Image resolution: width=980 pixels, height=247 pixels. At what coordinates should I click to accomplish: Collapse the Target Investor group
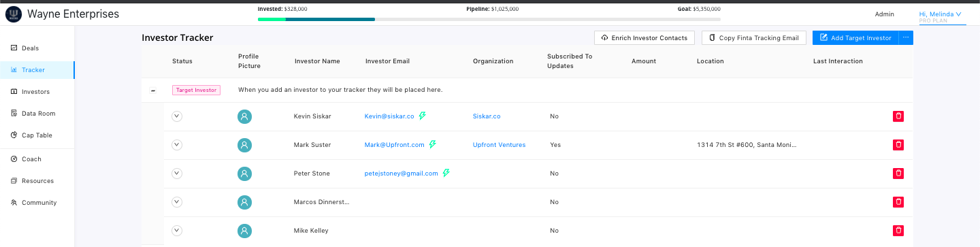pos(152,90)
